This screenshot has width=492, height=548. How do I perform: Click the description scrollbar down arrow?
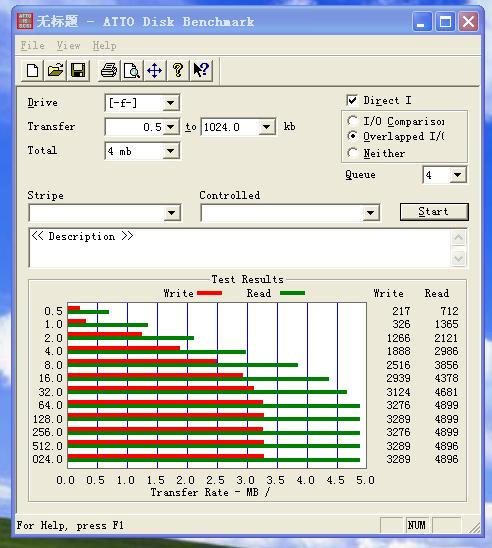[x=458, y=259]
